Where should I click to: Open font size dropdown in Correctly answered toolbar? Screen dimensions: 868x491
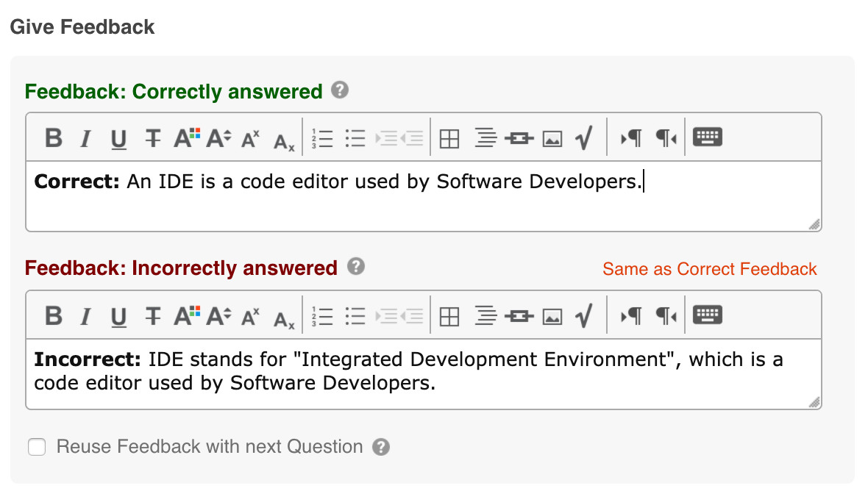coord(218,137)
